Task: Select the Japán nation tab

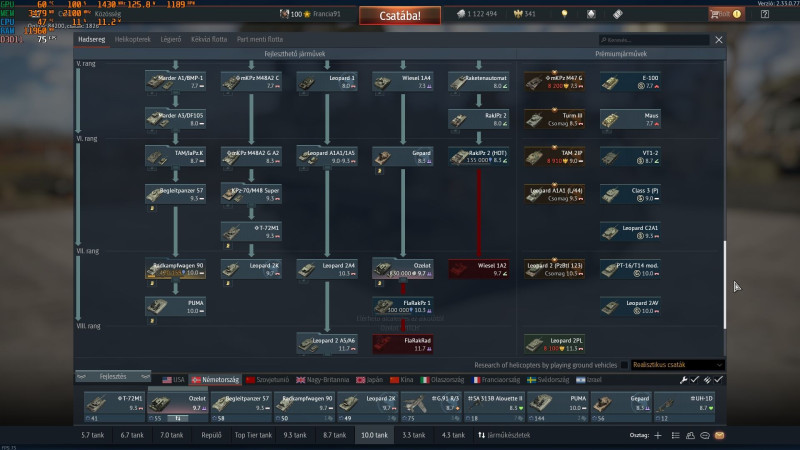Action: click(x=370, y=380)
